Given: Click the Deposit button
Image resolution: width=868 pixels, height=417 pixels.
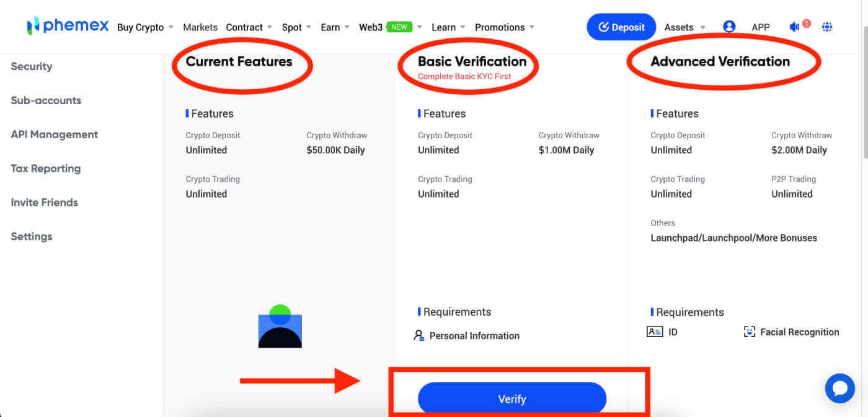Looking at the screenshot, I should (621, 27).
